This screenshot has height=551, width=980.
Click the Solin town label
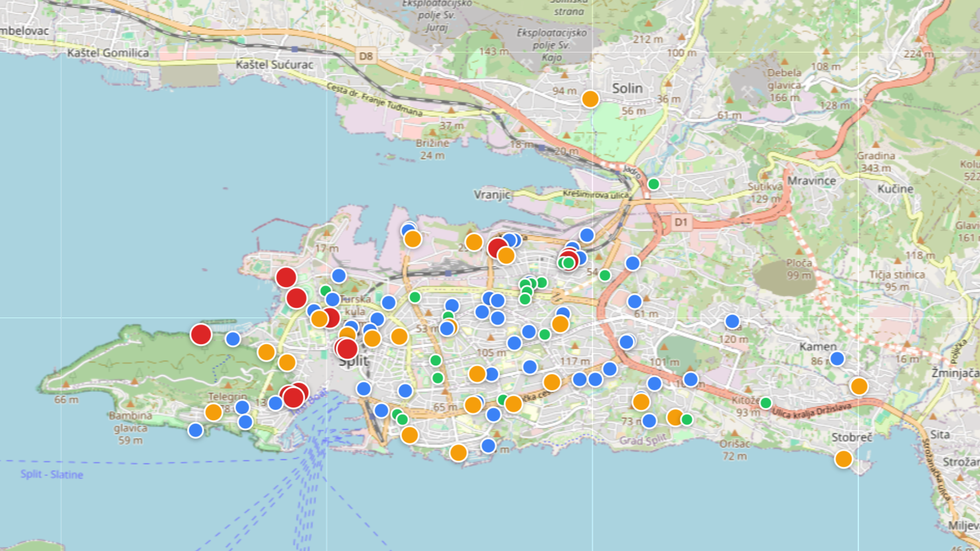coord(627,88)
